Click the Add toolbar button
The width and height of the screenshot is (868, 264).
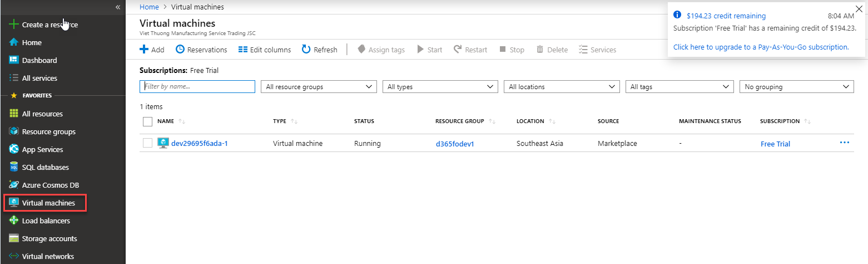(152, 50)
